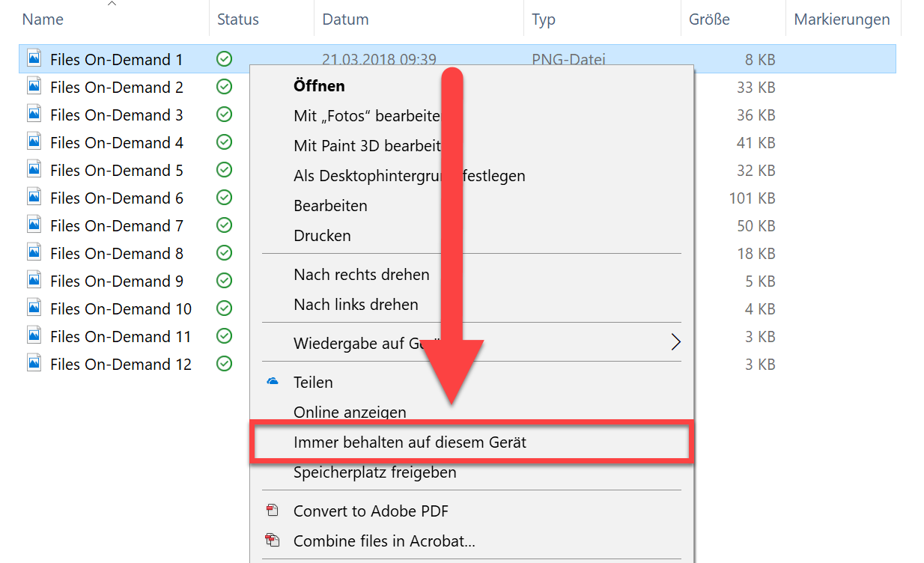Toggle the sync status circle for Files On-Demand 4
The image size is (924, 563).
coord(223,142)
